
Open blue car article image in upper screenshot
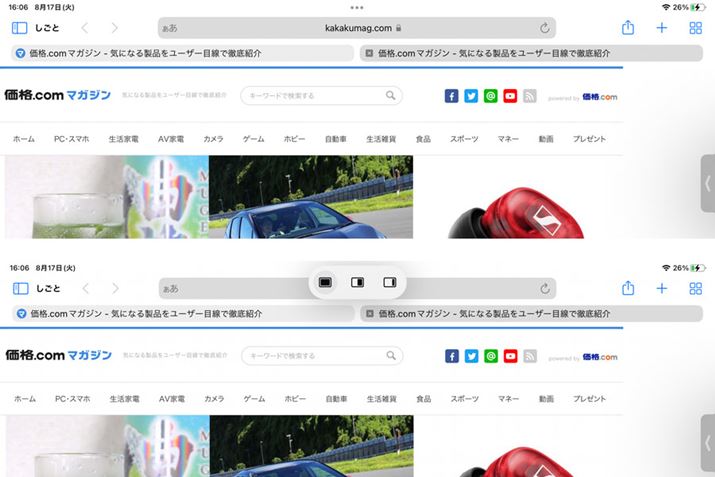[x=311, y=197]
